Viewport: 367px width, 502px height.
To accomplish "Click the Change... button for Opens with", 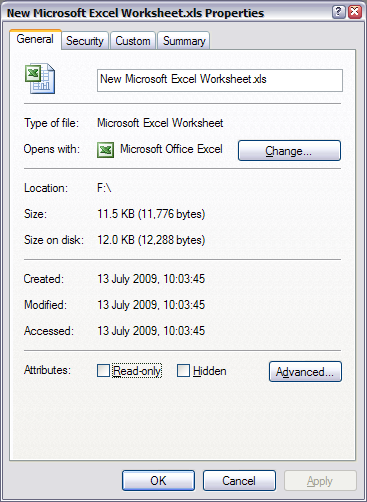I will pos(289,151).
